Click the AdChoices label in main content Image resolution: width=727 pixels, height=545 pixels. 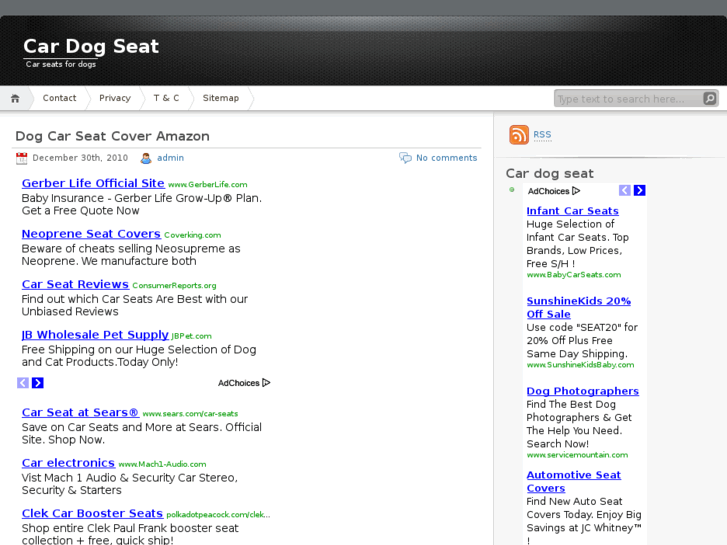244,383
